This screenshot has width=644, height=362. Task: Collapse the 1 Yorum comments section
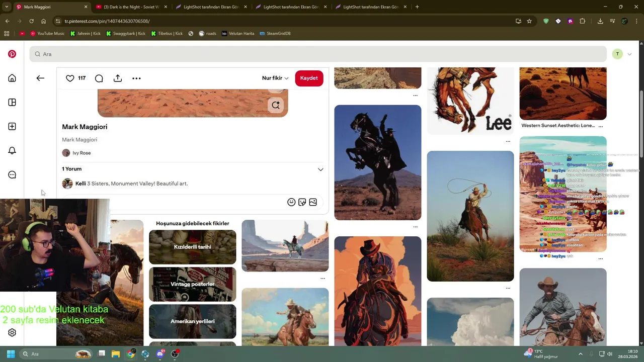320,169
